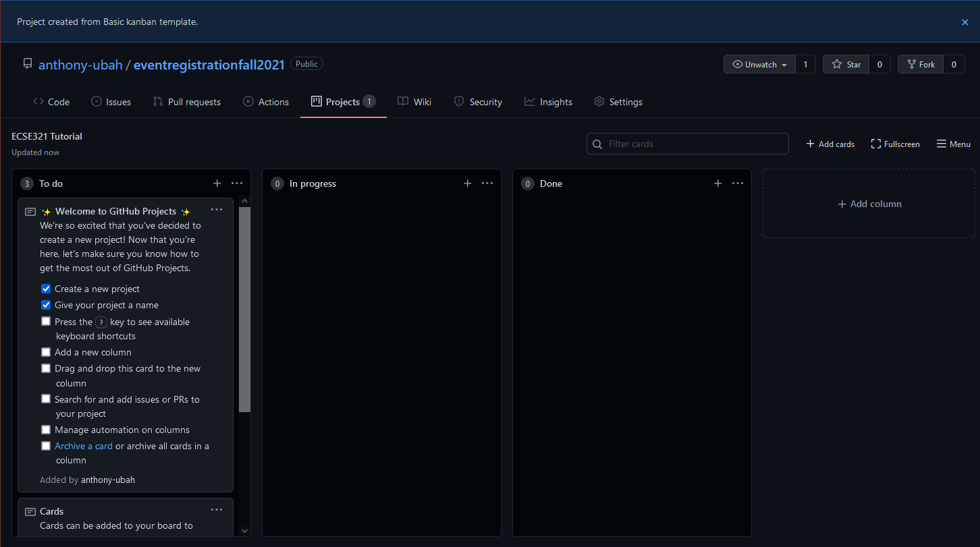Screen dimensions: 980x547
Task: Check the 'Add a new column' checkbox
Action: coord(46,352)
